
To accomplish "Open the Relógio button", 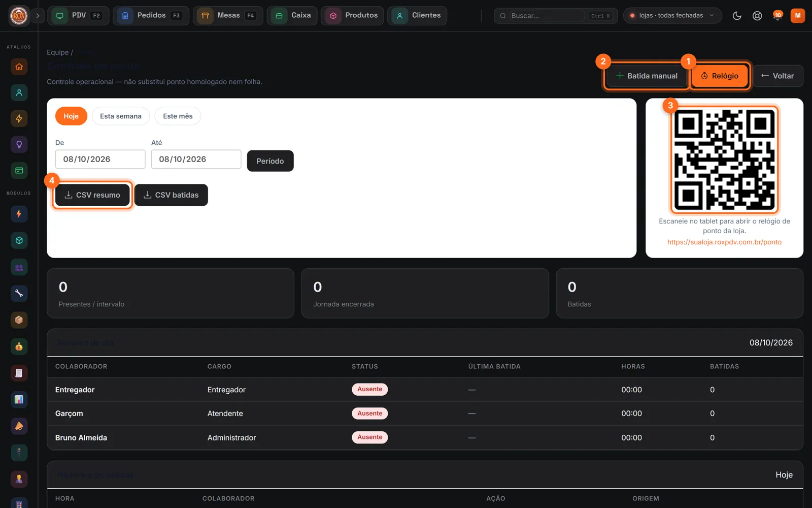I will (x=720, y=76).
